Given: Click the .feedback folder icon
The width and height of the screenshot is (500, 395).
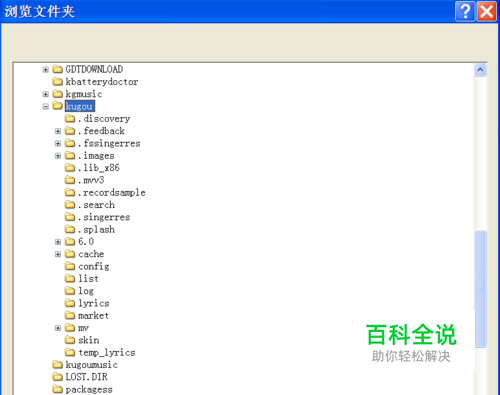Looking at the screenshot, I should (70, 131).
